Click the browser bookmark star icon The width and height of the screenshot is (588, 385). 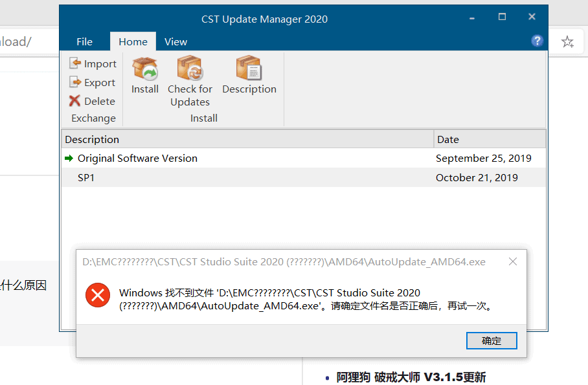tap(567, 41)
